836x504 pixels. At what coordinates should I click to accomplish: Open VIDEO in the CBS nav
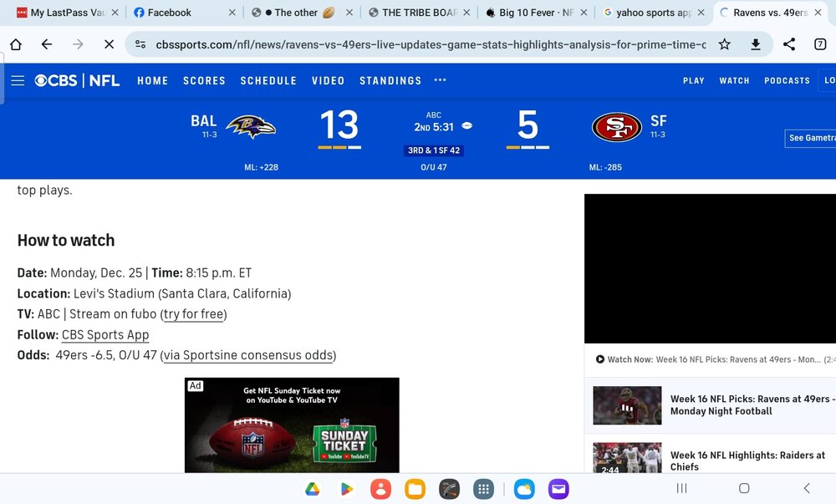[x=328, y=80]
